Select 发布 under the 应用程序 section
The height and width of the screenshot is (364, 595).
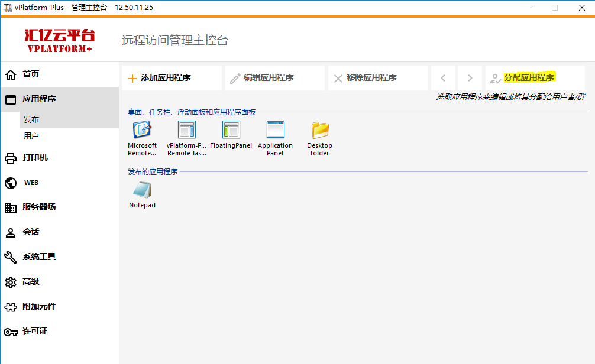pos(31,119)
